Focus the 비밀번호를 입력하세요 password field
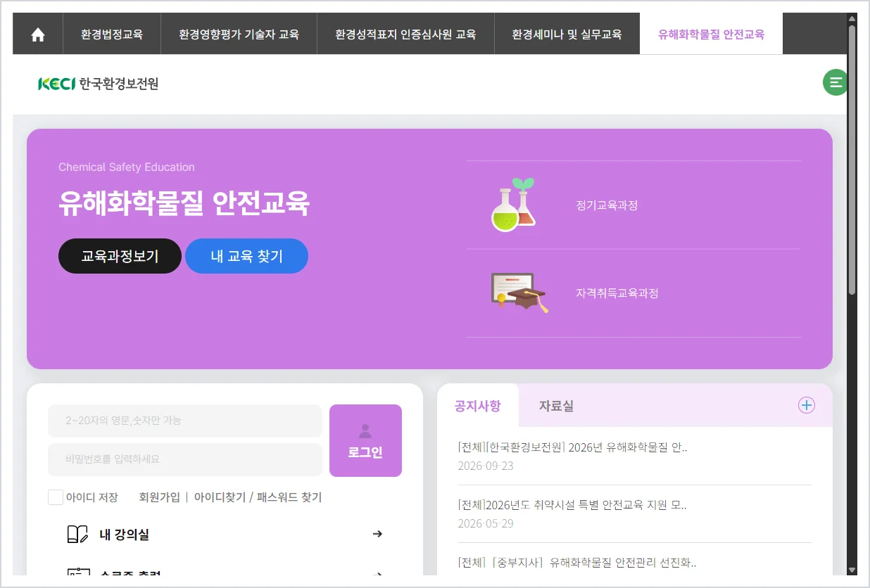The height and width of the screenshot is (588, 870). pos(185,459)
